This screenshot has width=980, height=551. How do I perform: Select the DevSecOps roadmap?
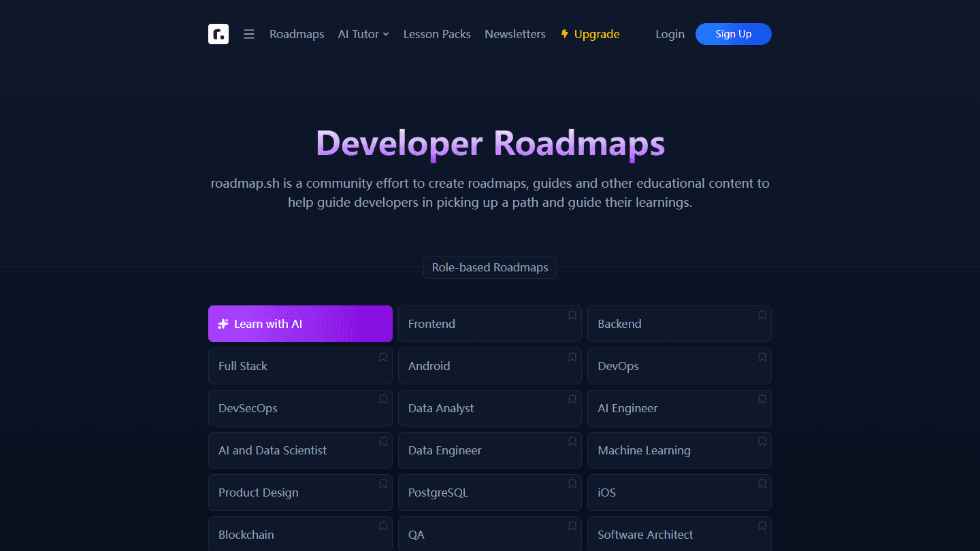(x=300, y=408)
